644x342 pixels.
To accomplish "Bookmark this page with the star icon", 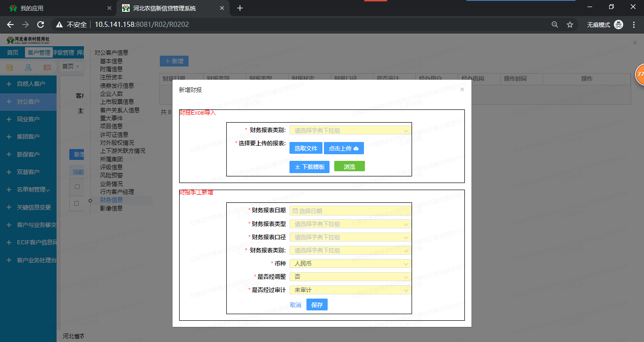I will [x=570, y=25].
